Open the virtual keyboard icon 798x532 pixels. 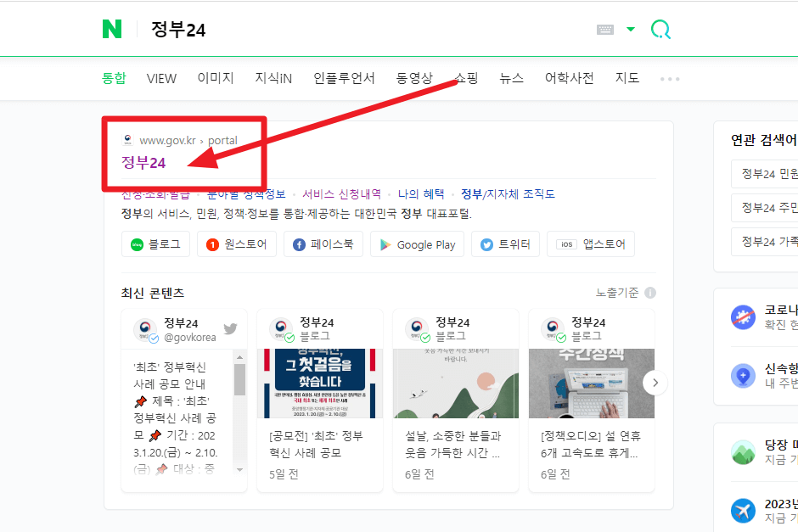605,30
